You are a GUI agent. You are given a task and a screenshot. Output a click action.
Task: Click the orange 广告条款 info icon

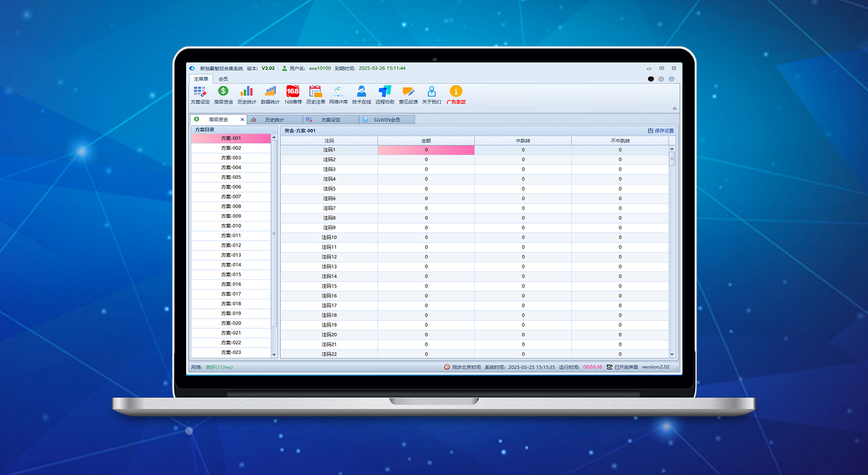456,94
